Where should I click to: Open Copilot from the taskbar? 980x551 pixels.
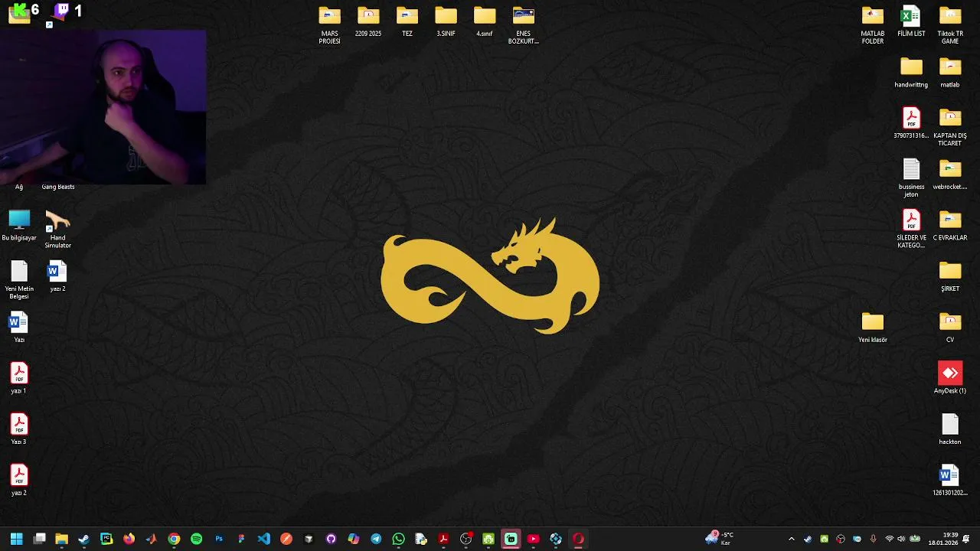point(354,539)
